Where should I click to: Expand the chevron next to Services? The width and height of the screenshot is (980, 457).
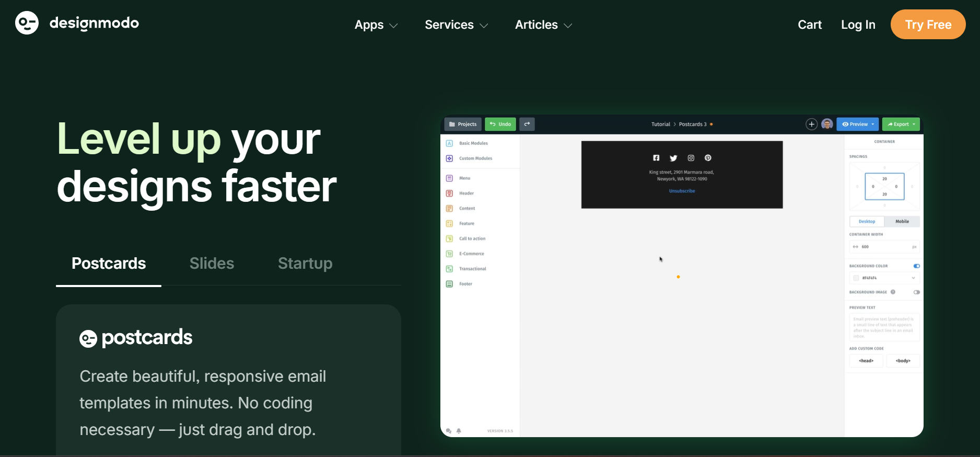pos(484,26)
